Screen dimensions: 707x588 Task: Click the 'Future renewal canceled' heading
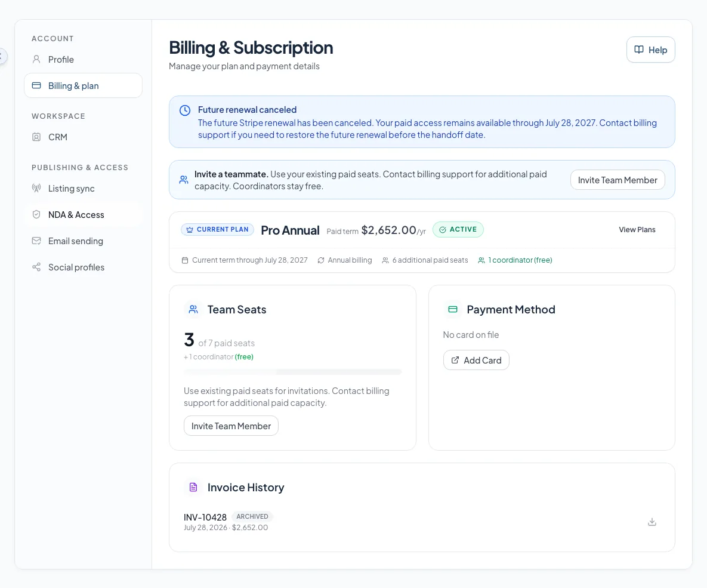pyautogui.click(x=247, y=110)
